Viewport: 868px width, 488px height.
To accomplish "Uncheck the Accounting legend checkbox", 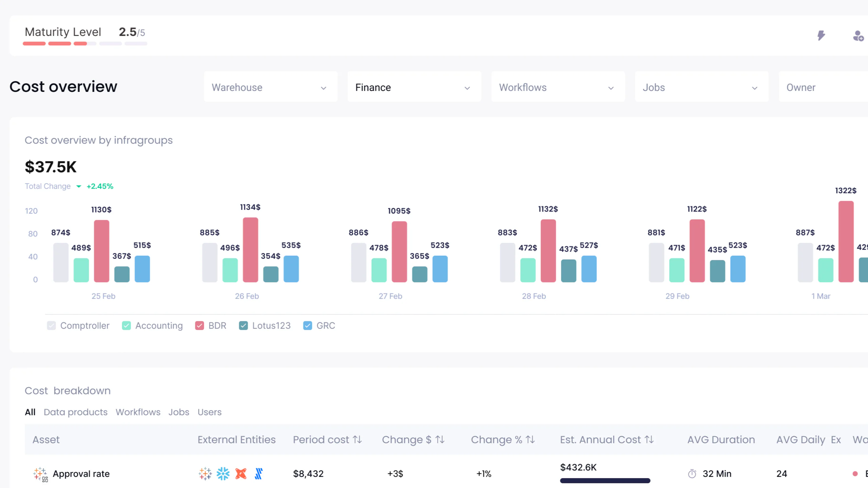I will click(126, 326).
